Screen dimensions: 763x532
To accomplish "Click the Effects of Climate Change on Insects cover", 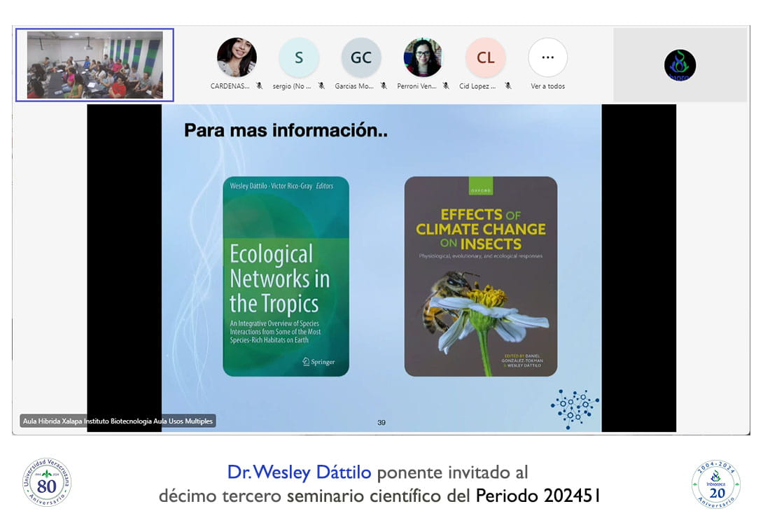I will pos(480,276).
